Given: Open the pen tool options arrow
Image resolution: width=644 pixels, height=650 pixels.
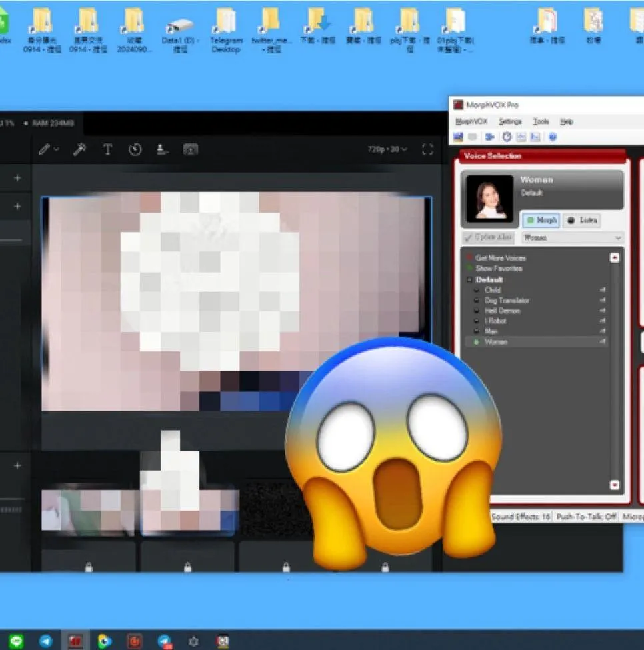Looking at the screenshot, I should (57, 149).
